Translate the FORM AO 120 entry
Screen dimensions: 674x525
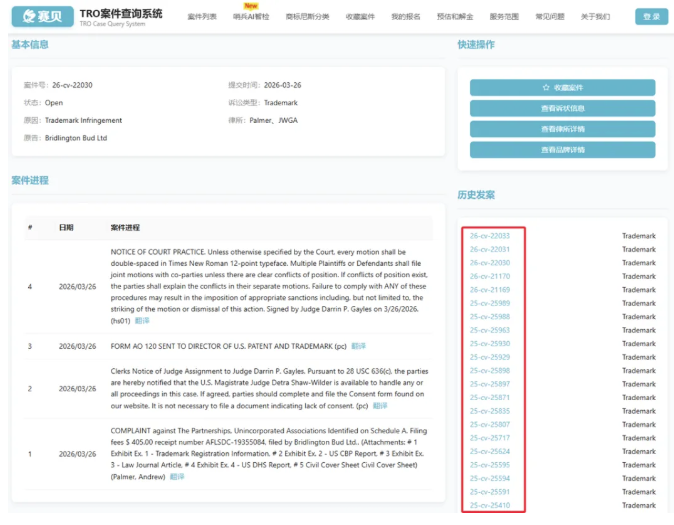[356, 347]
